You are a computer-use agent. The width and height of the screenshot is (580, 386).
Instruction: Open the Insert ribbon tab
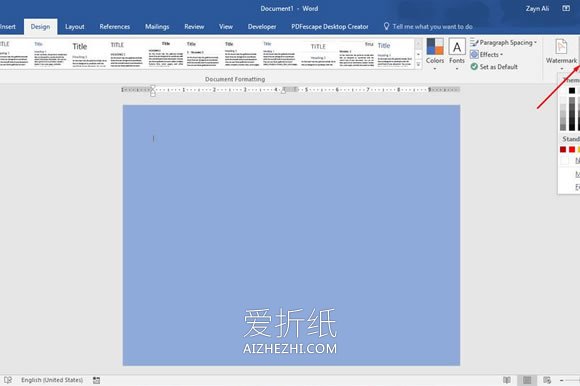pyautogui.click(x=7, y=27)
